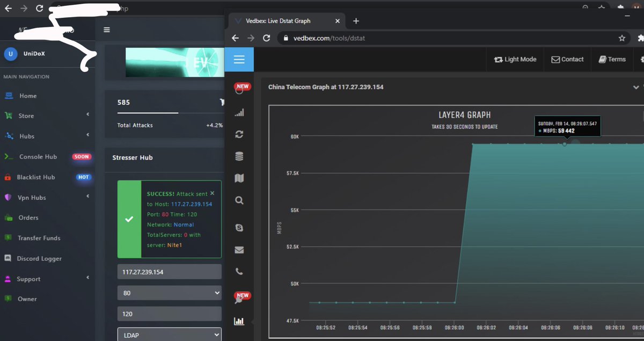This screenshot has width=644, height=341.
Task: Open Home in main navigation
Action: (28, 96)
